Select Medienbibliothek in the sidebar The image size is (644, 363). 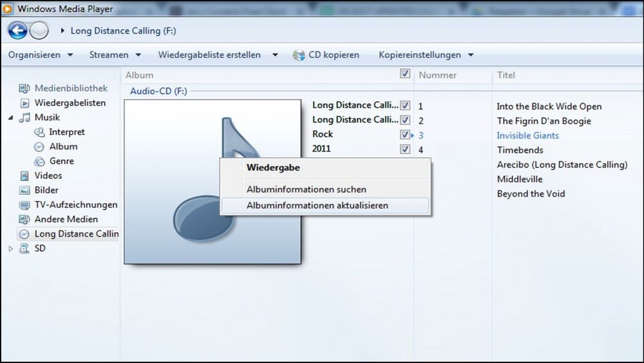(x=71, y=88)
